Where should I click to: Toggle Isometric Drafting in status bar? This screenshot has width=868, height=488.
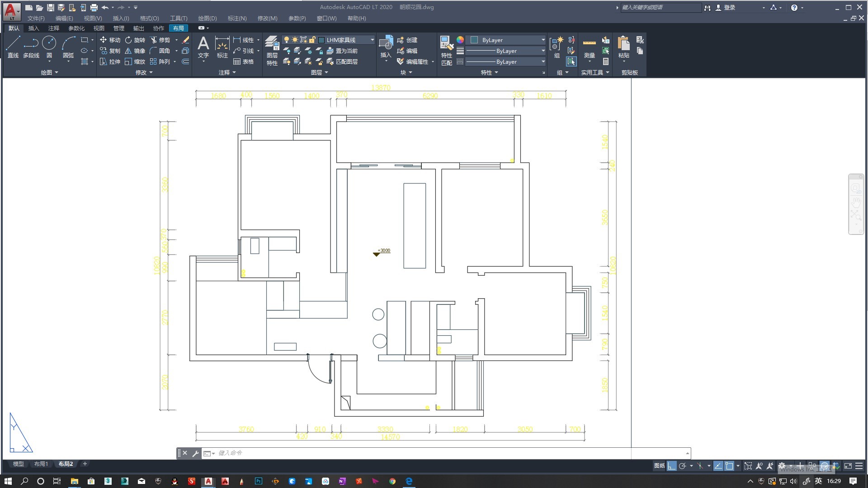pyautogui.click(x=700, y=466)
